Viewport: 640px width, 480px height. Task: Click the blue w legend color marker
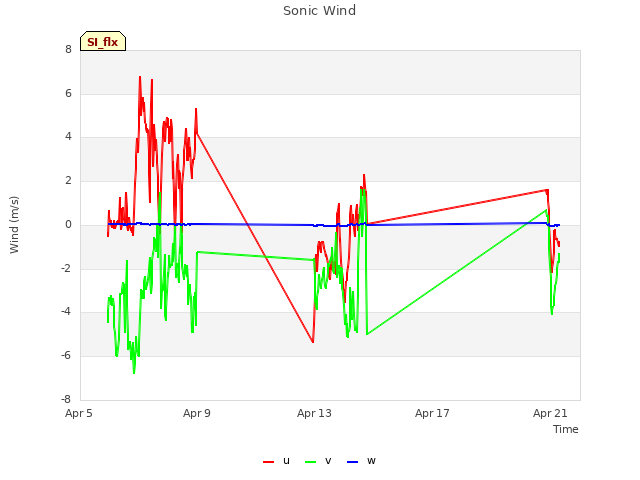click(x=352, y=462)
